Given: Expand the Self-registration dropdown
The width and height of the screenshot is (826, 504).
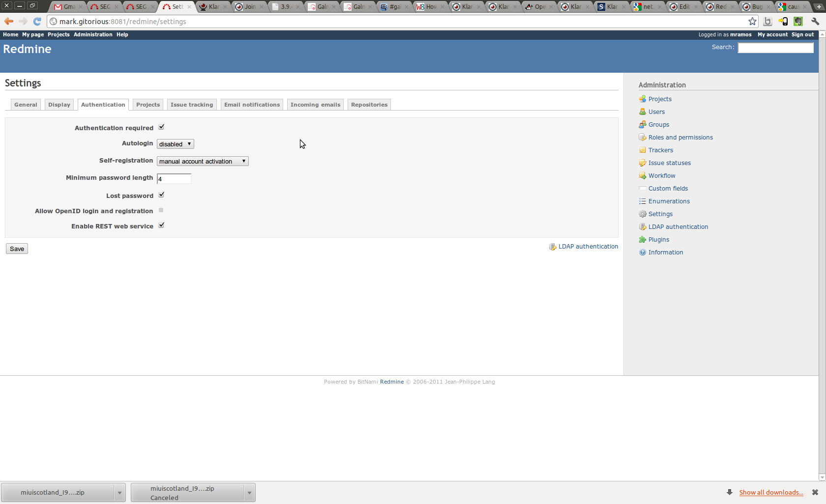Looking at the screenshot, I should 203,161.
